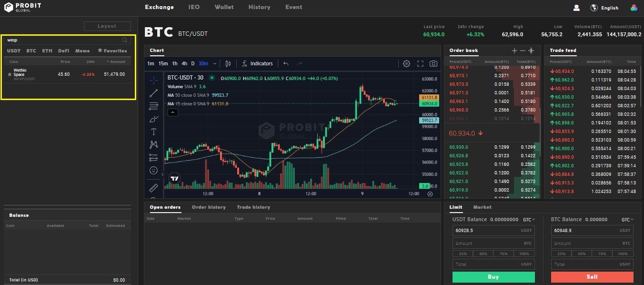Choose 100% in the sell form
Screen dimensions: 644x285
(623, 254)
